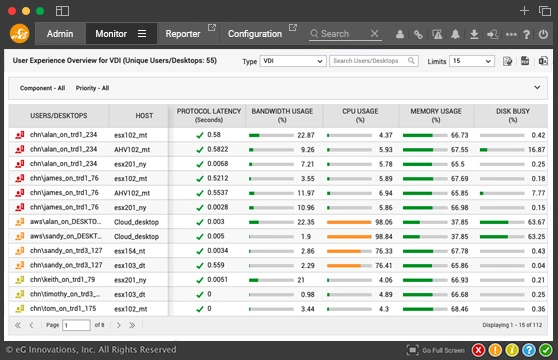Viewport: 558px width, 360px height.
Task: Open user chn\alan_on_trd1_234 on esx102_mt
Action: (63, 135)
